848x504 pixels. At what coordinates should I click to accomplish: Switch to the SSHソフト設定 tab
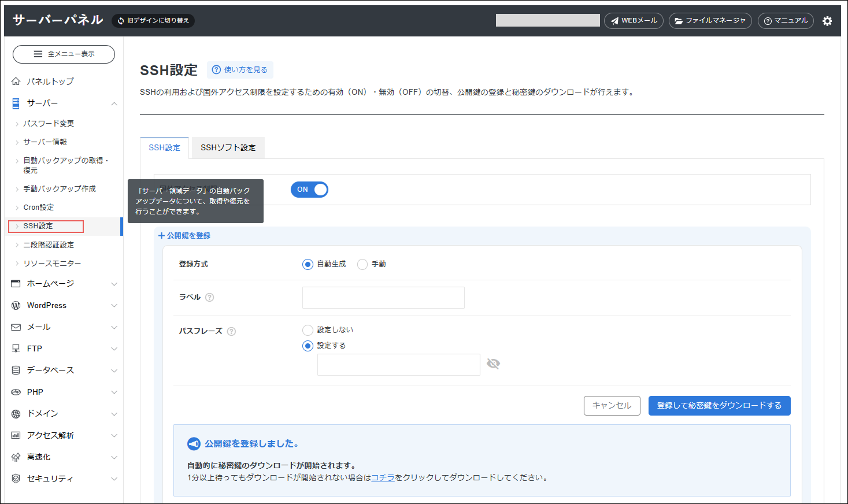point(228,148)
